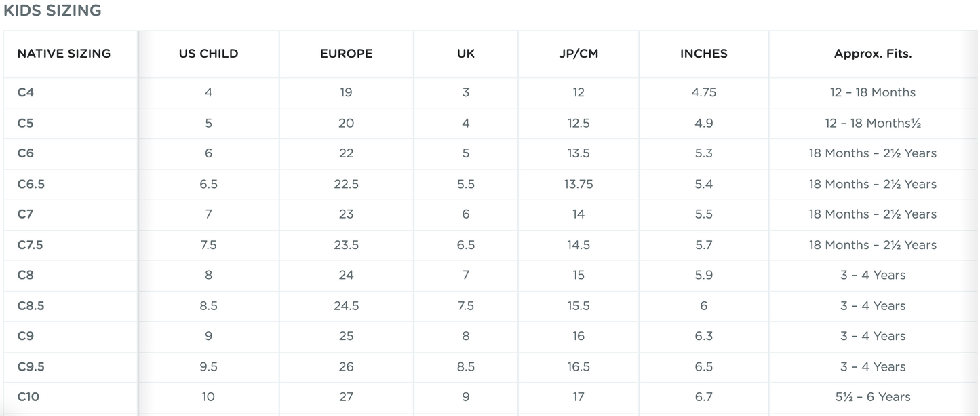Select the C10 native sizing row label
Viewport: 980px width, 416px height.
[x=28, y=397]
